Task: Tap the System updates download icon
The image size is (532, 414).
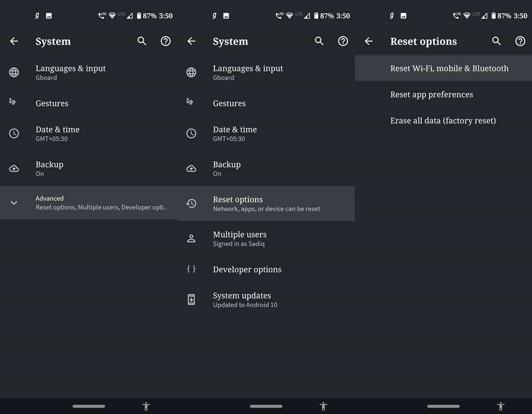Action: [192, 300]
